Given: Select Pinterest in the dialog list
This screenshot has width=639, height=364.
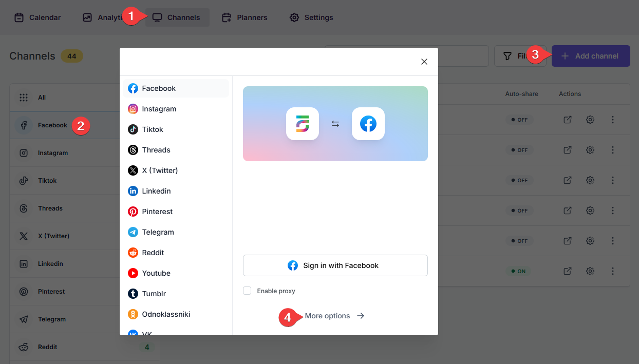Looking at the screenshot, I should point(176,212).
